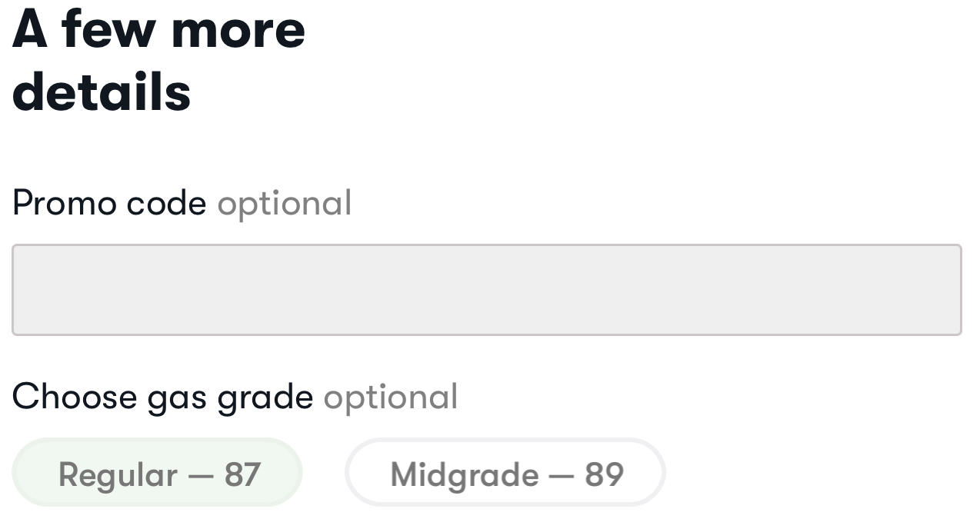
Task: Select the Regular — 87 gas grade
Action: [x=158, y=473]
